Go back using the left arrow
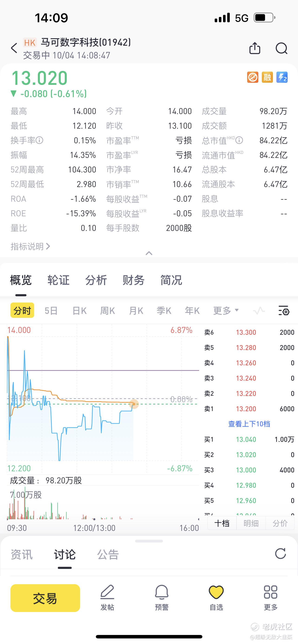Viewport: 298px width, 644px height. tap(14, 48)
